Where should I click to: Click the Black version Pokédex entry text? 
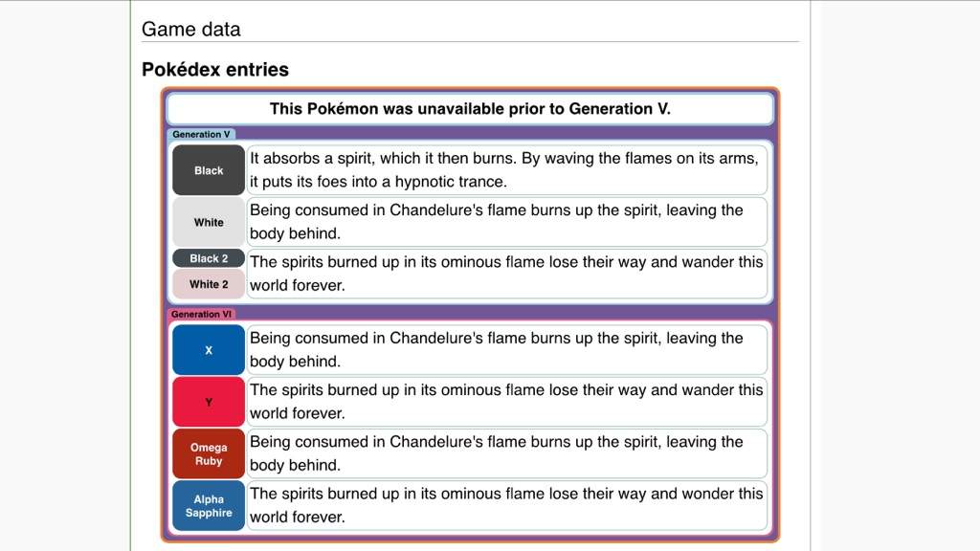(x=506, y=170)
